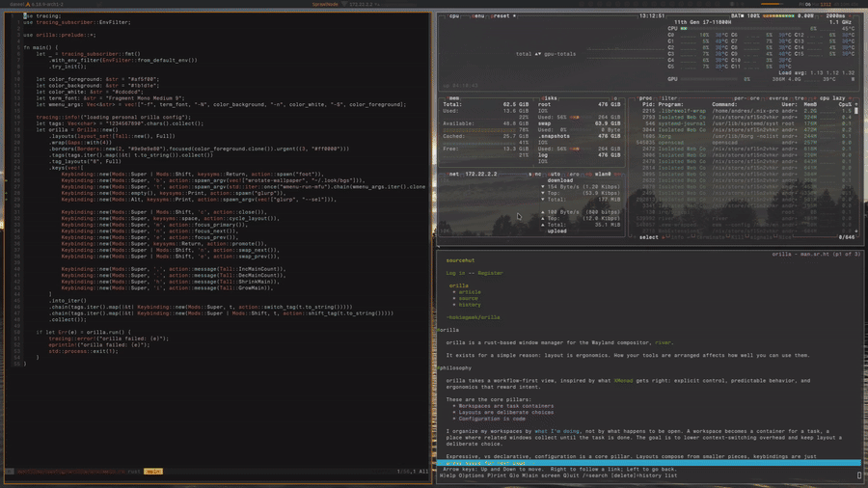Select the Xorg process row
The width and height of the screenshot is (868, 488).
(745, 136)
